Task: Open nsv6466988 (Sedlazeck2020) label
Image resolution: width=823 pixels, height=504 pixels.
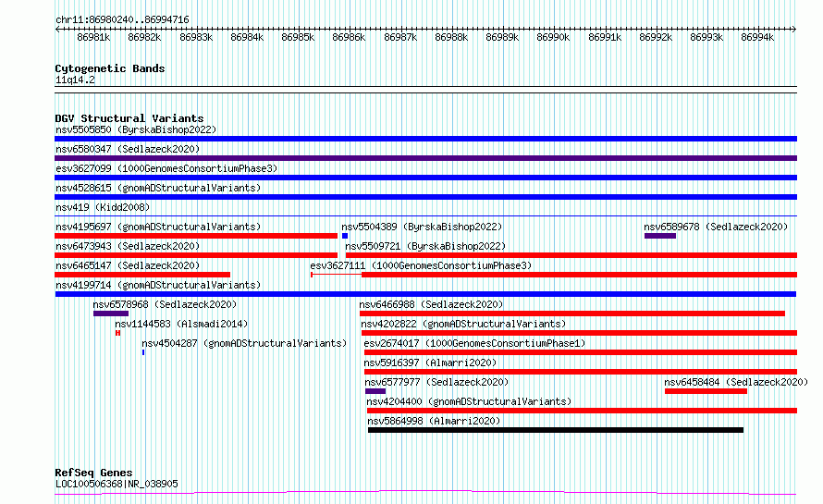Action: (431, 304)
